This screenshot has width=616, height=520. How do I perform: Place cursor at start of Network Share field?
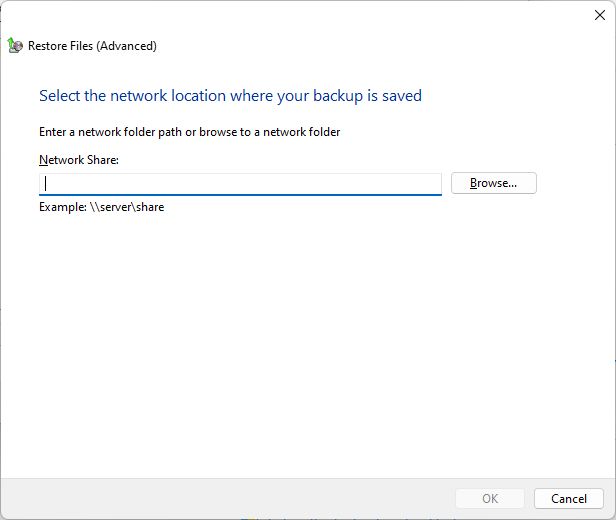pyautogui.click(x=46, y=184)
